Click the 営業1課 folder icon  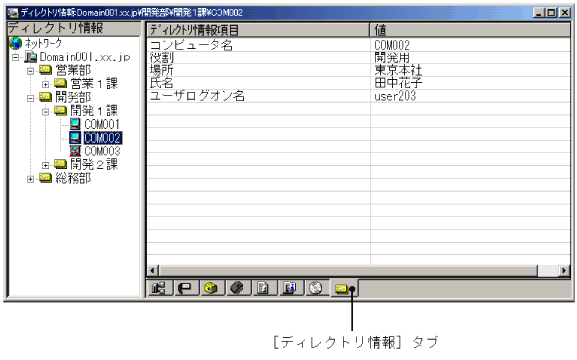click(x=60, y=83)
